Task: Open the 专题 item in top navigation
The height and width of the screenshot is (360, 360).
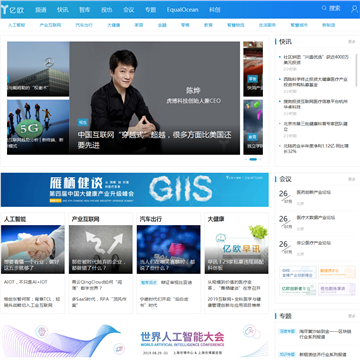Action: 151,10
